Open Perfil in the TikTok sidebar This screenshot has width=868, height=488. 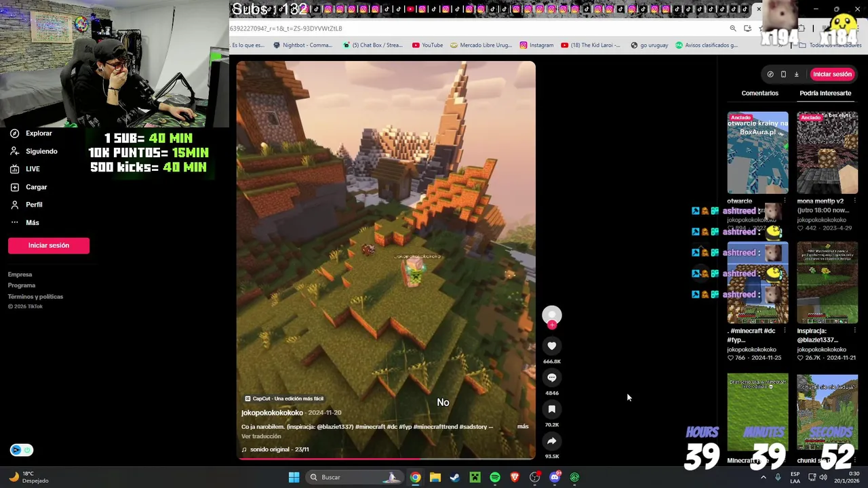[26, 205]
